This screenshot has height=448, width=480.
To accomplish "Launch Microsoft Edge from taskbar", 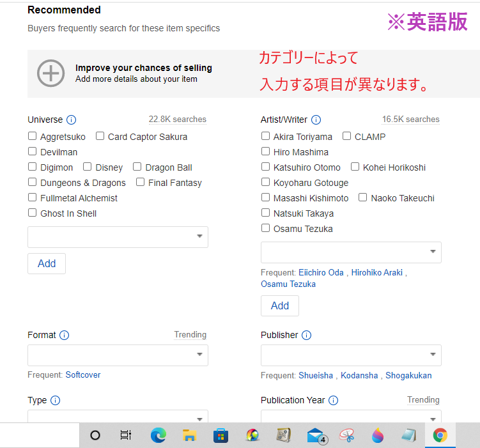I will (159, 435).
